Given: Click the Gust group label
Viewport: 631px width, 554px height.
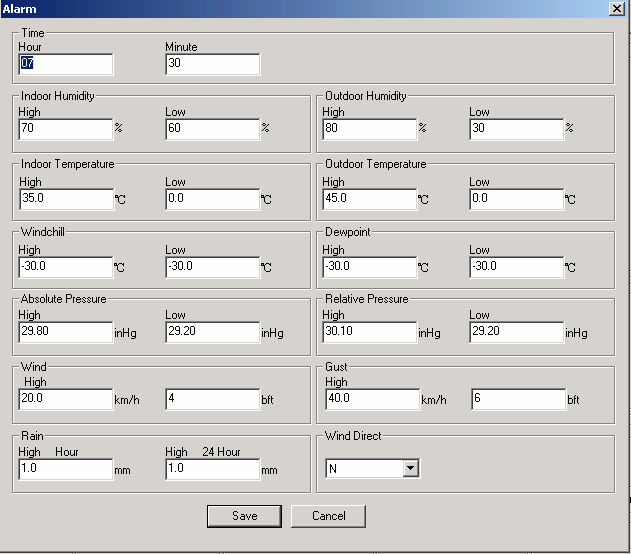Looking at the screenshot, I should click(336, 367).
